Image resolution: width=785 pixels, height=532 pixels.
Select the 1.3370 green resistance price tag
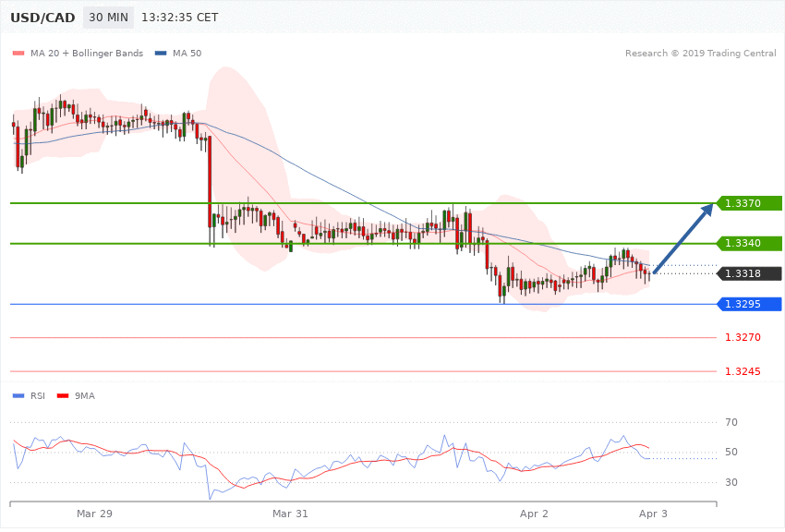[x=750, y=203]
